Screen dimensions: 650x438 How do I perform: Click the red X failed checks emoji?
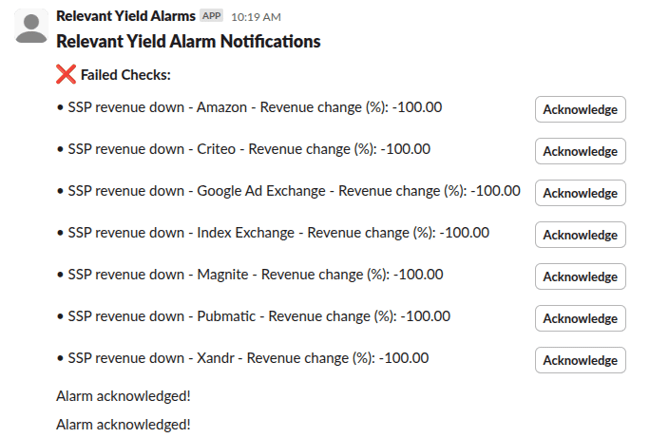(x=66, y=74)
